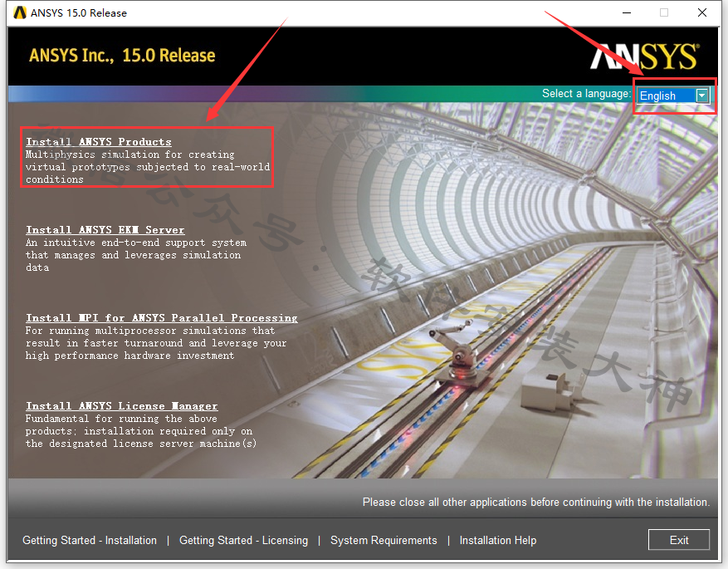Minimize the ANSYS 15.0 Release window
Screen dimensions: 728x569
pos(627,12)
